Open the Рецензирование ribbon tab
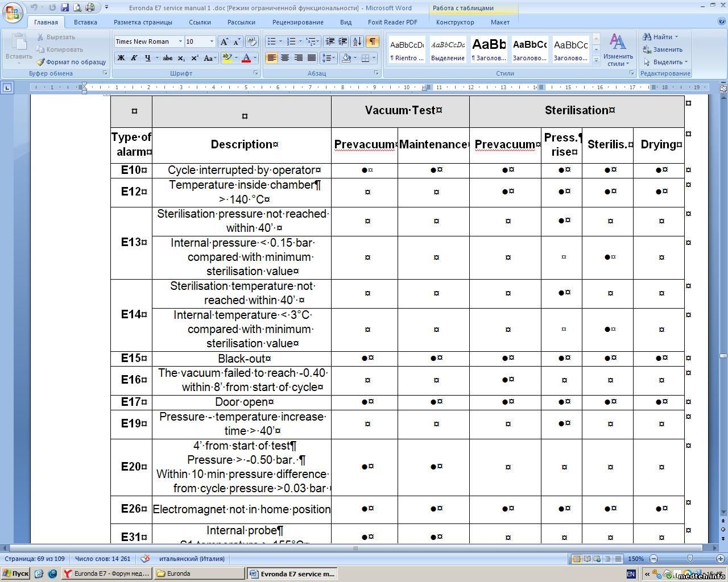 coord(297,22)
